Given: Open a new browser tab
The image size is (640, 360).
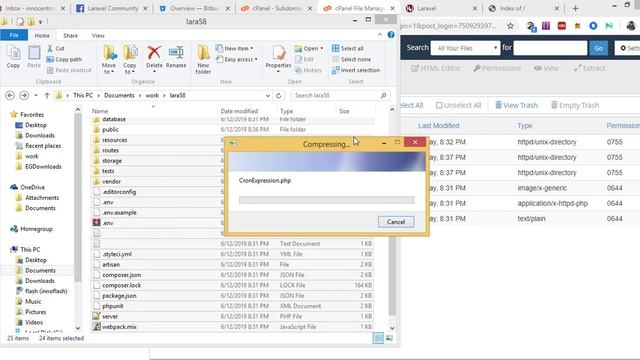Looking at the screenshot, I should click(576, 8).
